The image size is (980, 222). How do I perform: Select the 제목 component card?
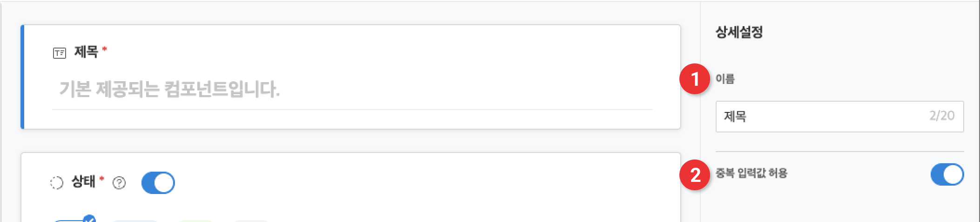pyautogui.click(x=351, y=77)
